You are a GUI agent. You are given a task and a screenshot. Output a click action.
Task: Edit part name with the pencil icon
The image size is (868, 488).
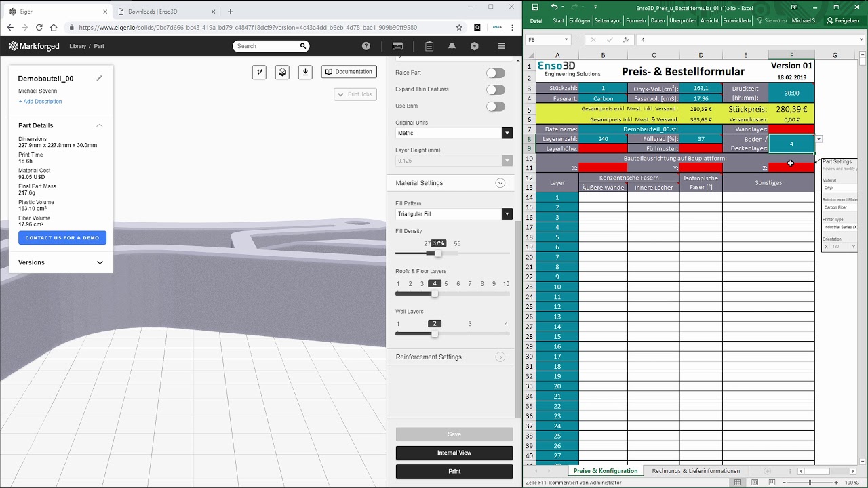[100, 78]
